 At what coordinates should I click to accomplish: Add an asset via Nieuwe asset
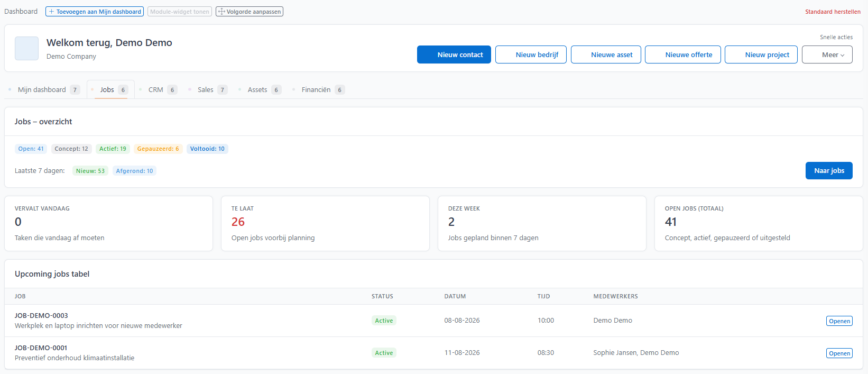coord(606,54)
